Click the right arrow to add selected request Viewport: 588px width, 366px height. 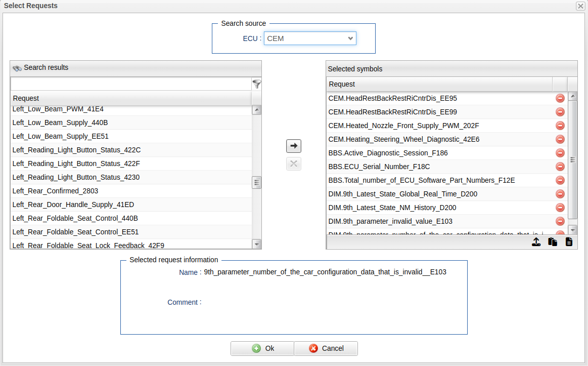(x=294, y=146)
